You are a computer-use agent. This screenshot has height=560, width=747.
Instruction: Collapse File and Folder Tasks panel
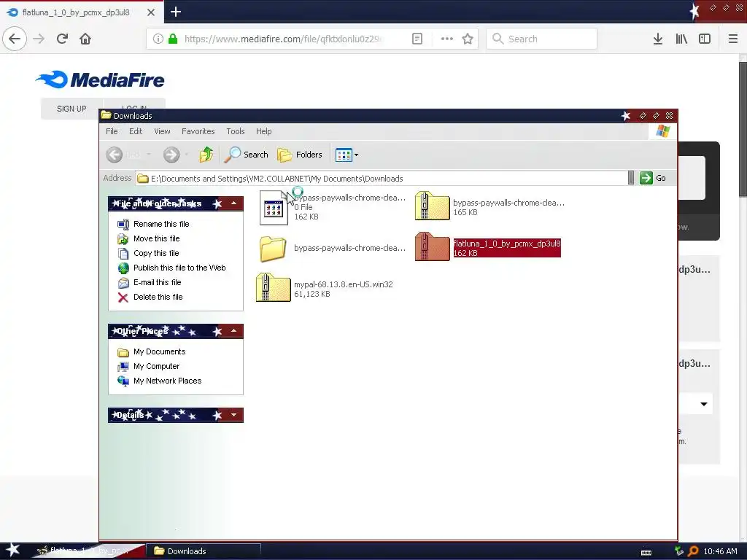tap(234, 203)
